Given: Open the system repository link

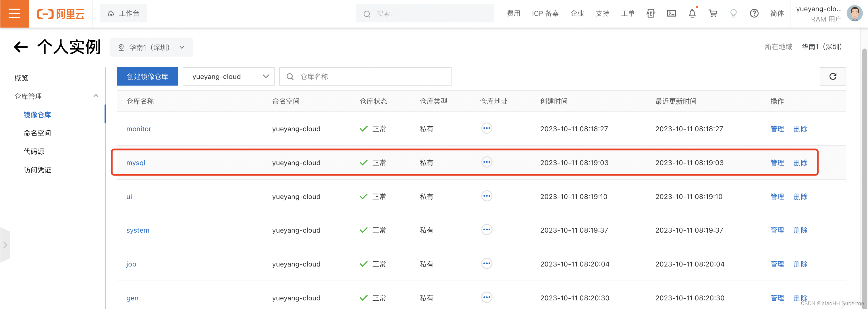Looking at the screenshot, I should click(x=138, y=230).
